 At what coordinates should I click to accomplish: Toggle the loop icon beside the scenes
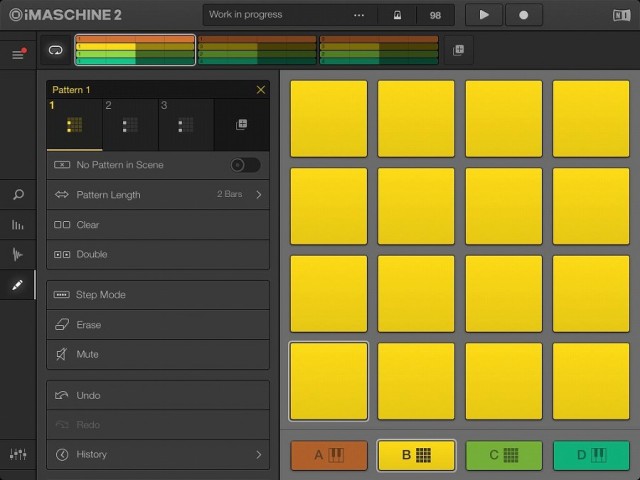click(x=56, y=50)
